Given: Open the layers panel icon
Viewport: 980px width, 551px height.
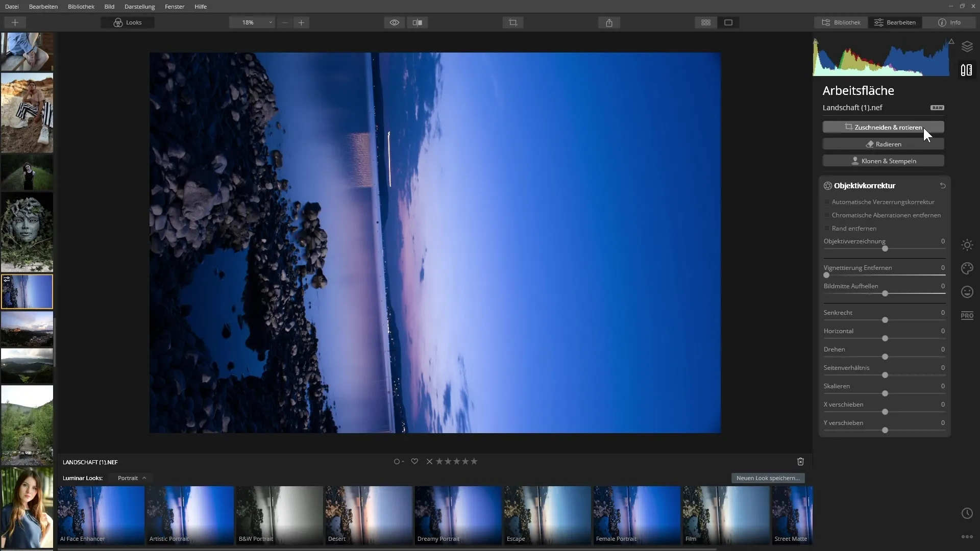Looking at the screenshot, I should click(x=967, y=46).
